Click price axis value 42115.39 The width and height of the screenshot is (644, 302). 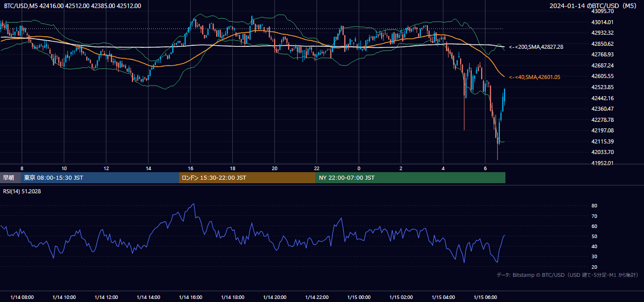602,141
